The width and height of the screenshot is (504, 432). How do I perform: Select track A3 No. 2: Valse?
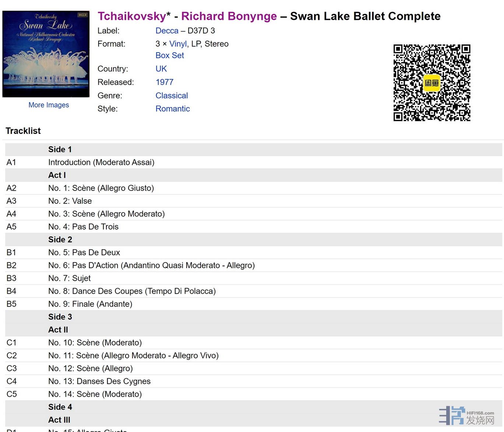(70, 201)
